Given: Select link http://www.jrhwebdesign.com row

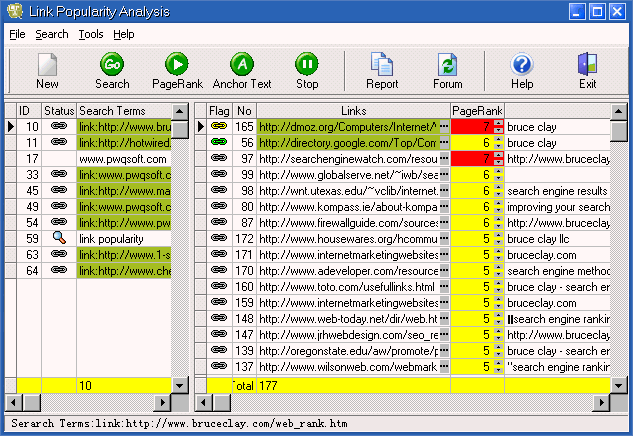Looking at the screenshot, I should (349, 335).
